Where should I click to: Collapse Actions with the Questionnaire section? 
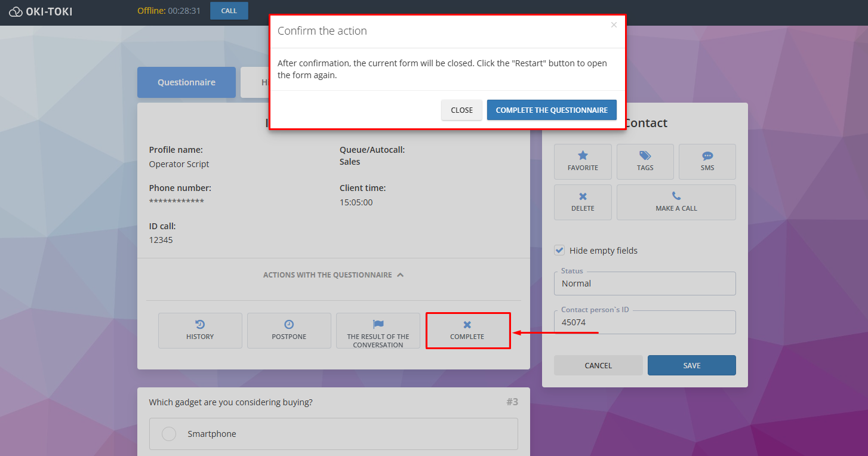(333, 275)
